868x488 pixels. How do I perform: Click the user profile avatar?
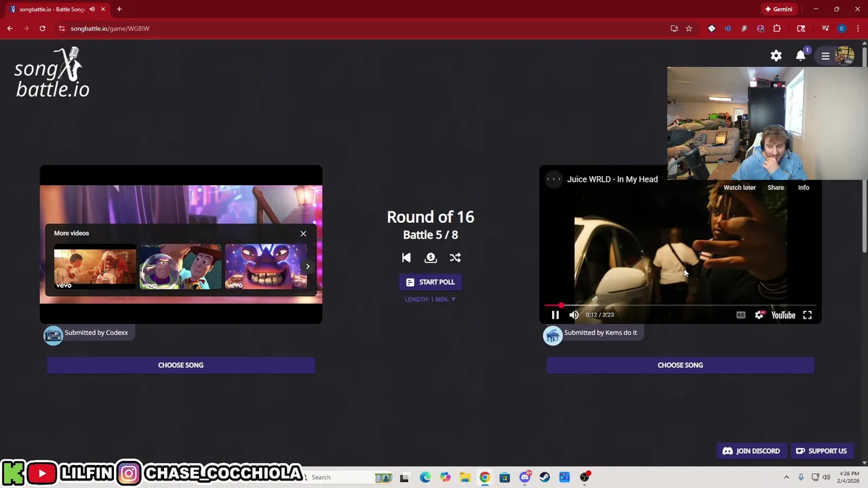click(845, 56)
